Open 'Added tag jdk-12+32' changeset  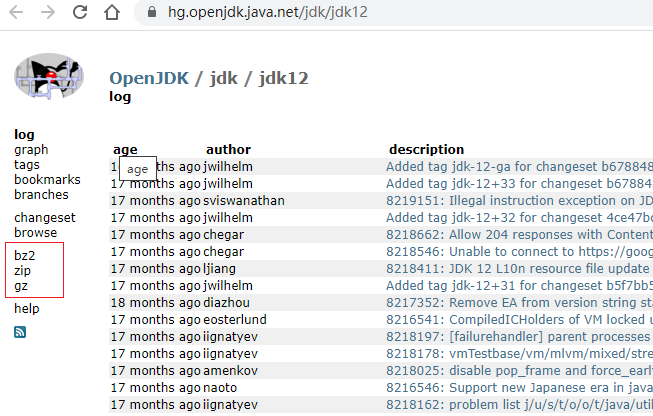click(519, 218)
